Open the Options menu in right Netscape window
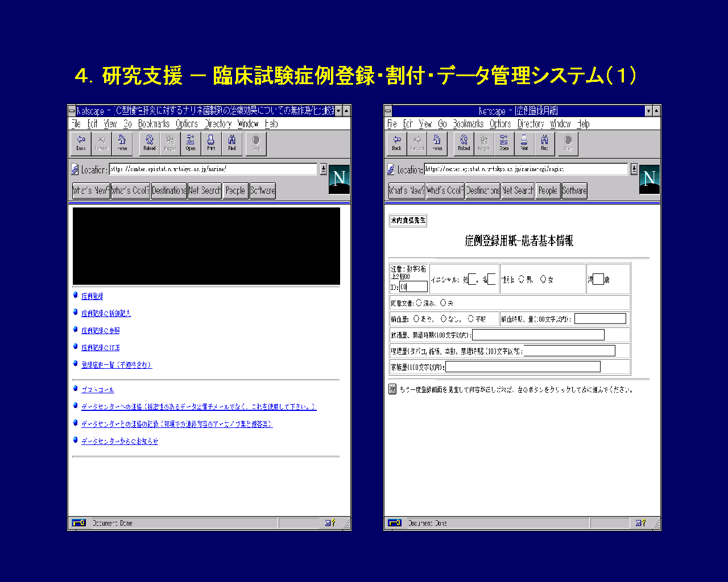The width and height of the screenshot is (728, 582). point(500,124)
